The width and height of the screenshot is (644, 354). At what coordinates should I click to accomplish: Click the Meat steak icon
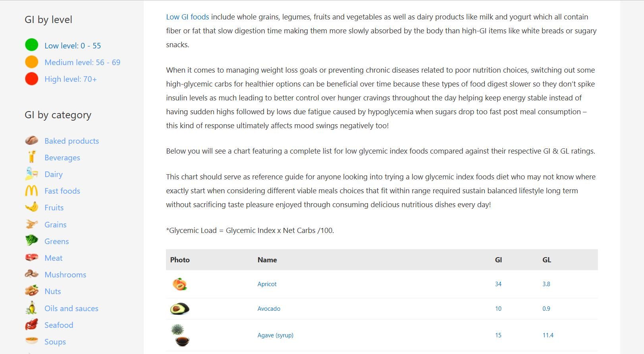click(31, 258)
